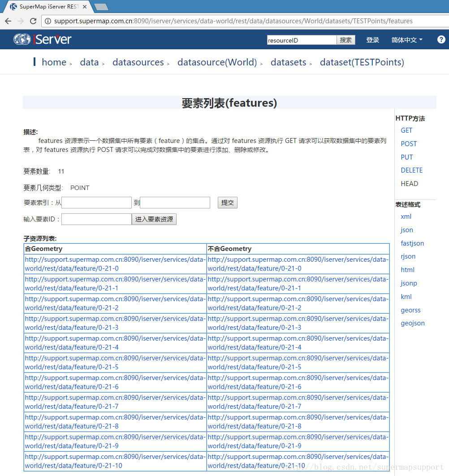This screenshot has width=449, height=476.
Task: Open feature 0-21-7 link in 含Geometry column
Action: coord(115,402)
